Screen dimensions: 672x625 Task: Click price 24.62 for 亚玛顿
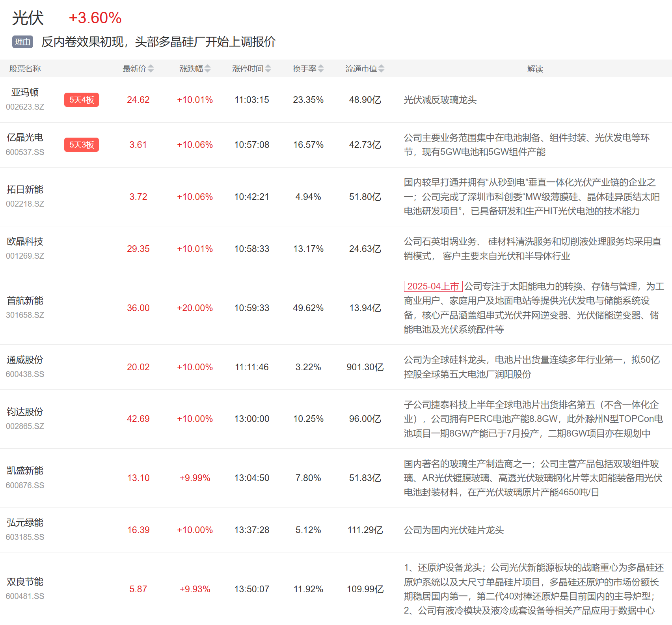point(138,100)
